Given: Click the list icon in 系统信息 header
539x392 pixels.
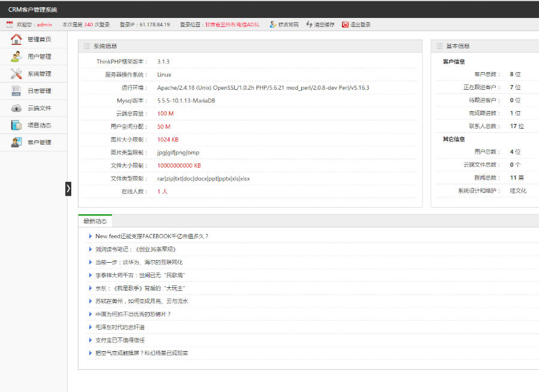Looking at the screenshot, I should [x=87, y=46].
